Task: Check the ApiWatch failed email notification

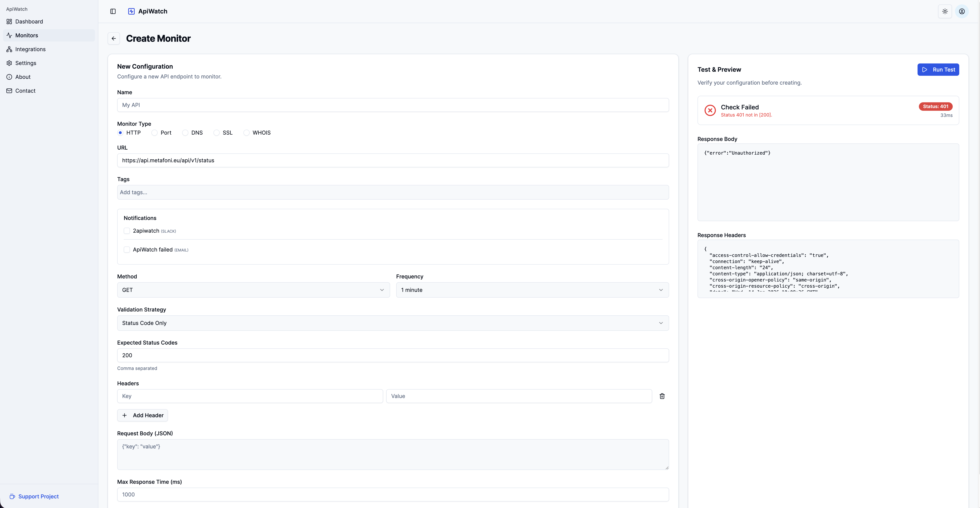Action: click(x=127, y=250)
